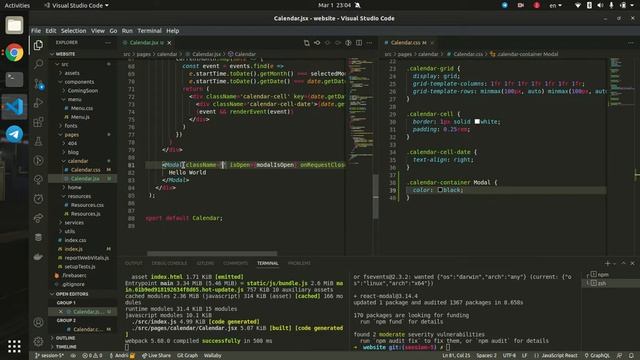Select the zsh terminal in terminal list
Image resolution: width=640 pixels, height=360 pixels.
coord(610,283)
